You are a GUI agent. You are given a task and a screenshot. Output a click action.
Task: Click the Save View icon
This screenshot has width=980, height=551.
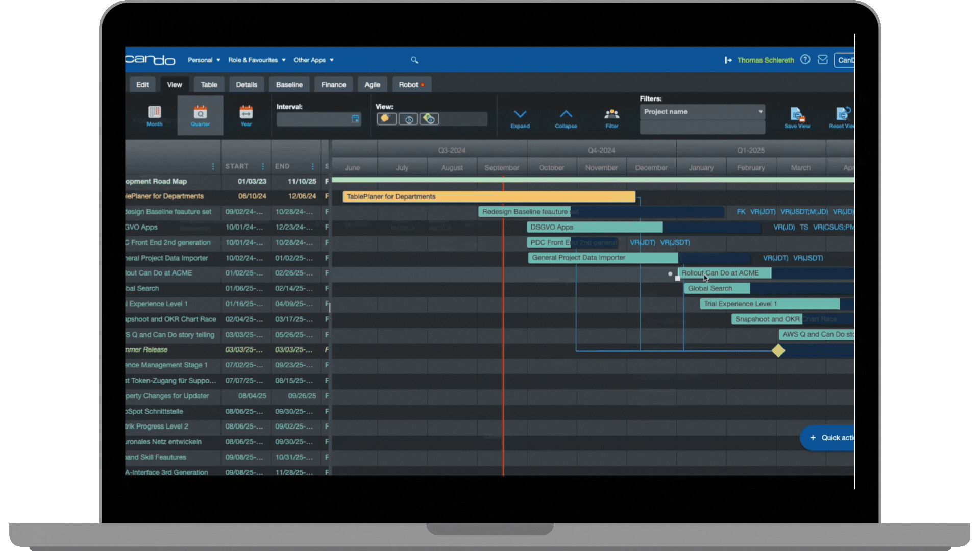(x=797, y=114)
